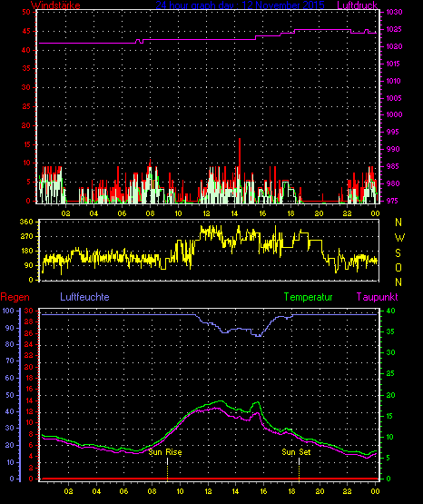Click the blue Luftfeuchte legend label
The width and height of the screenshot is (423, 504).
(84, 297)
